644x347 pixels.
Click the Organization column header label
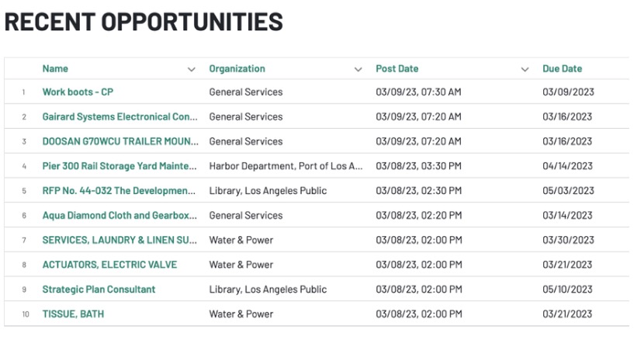[x=237, y=68]
